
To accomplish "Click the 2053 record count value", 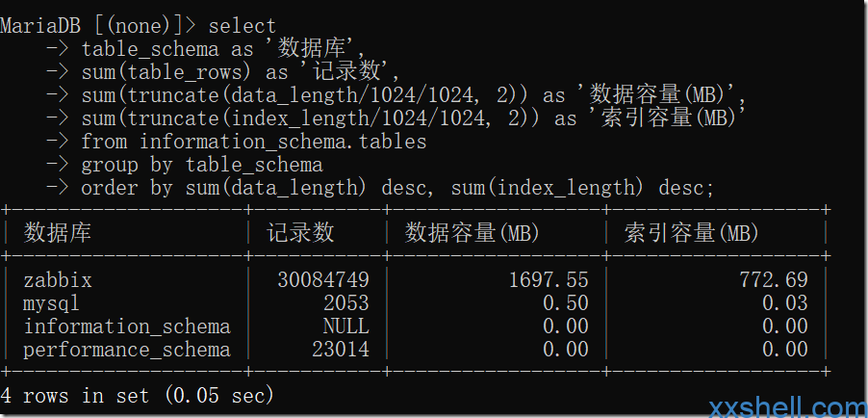I will tap(346, 303).
